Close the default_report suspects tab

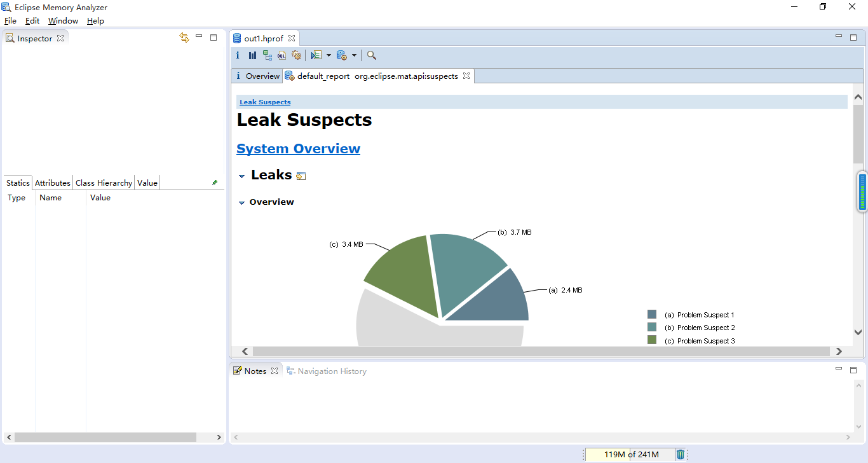tap(466, 76)
